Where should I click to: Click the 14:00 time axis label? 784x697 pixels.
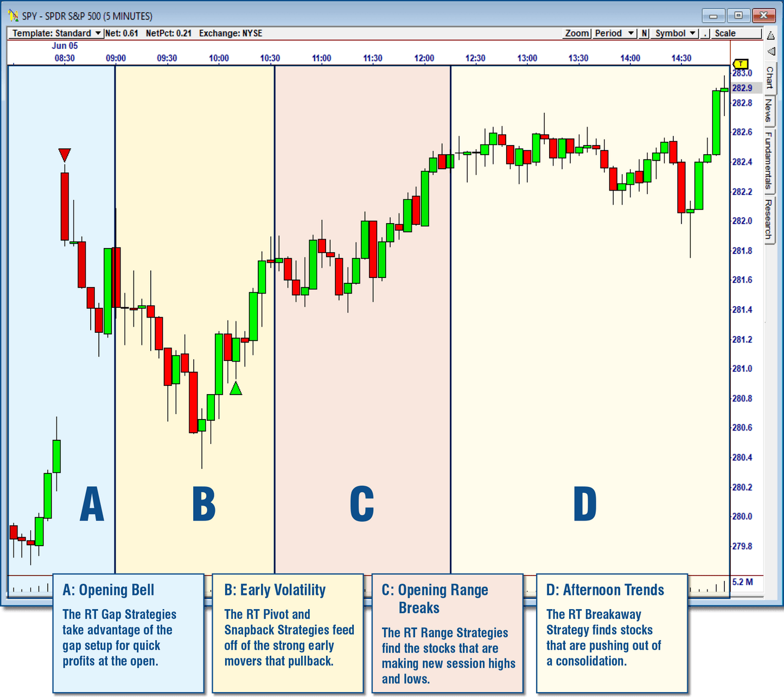click(x=630, y=58)
